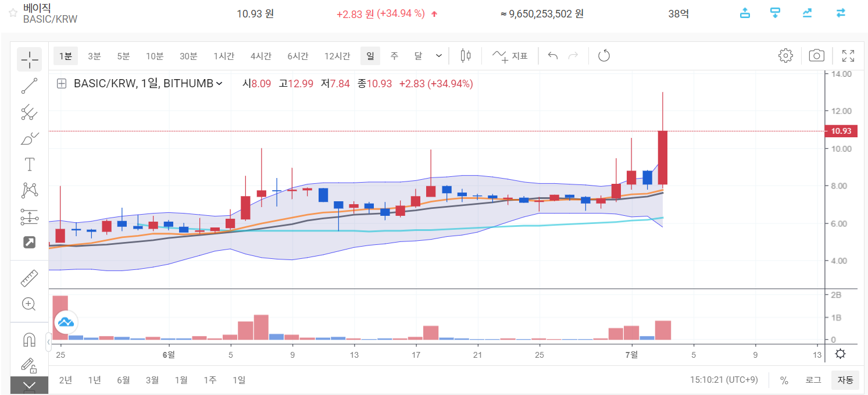This screenshot has width=868, height=395.
Task: Select the 1시간 interval
Action: (x=224, y=56)
